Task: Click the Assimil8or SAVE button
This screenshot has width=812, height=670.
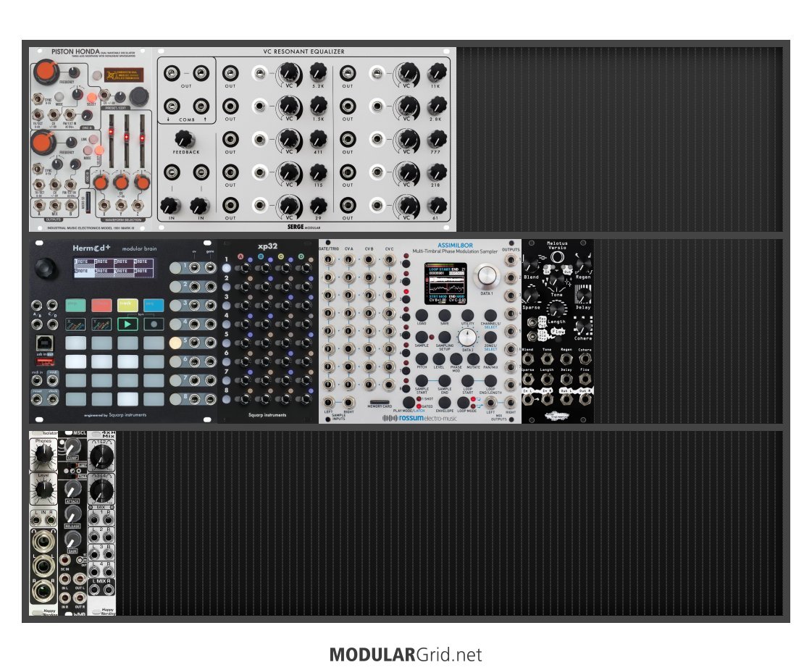Action: [444, 315]
